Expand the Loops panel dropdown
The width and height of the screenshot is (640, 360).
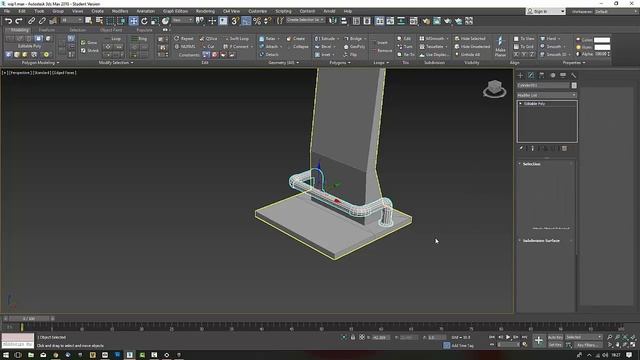[381, 63]
